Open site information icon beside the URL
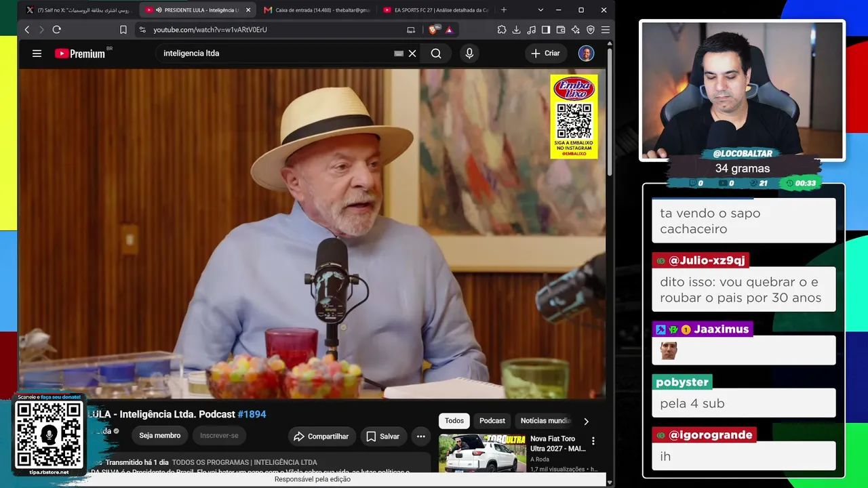 pos(142,30)
